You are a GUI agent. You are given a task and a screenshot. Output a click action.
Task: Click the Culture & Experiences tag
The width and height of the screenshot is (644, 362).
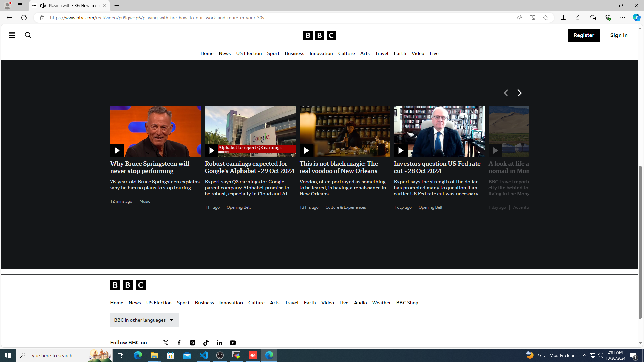pyautogui.click(x=345, y=207)
